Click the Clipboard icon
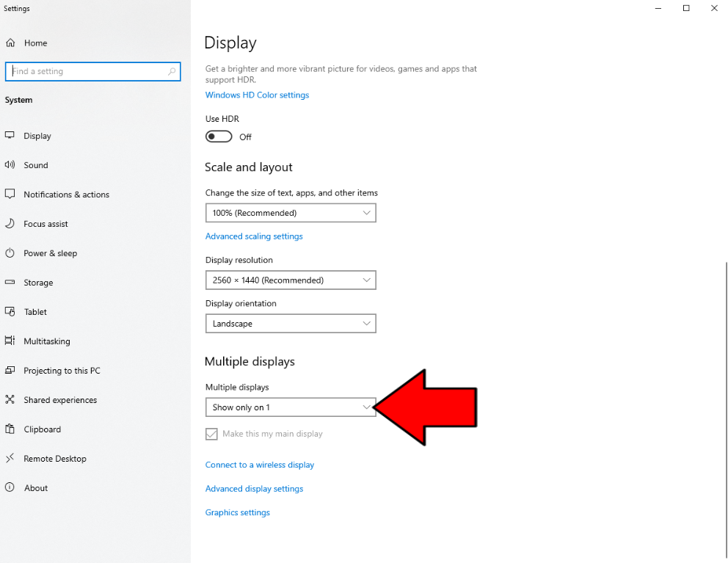 point(10,429)
